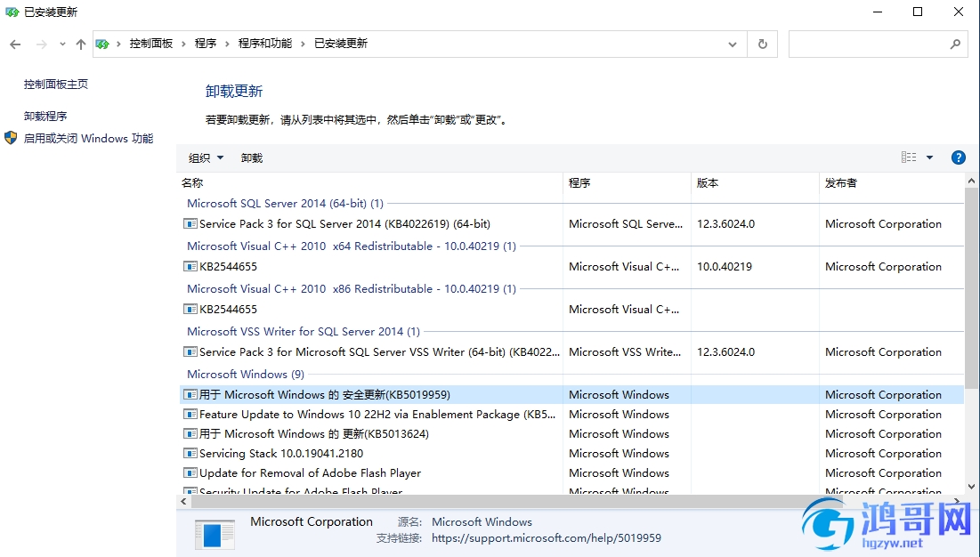The height and width of the screenshot is (557, 980).
Task: Collapse Microsoft VSS Writer for SQL Server group
Action: click(x=304, y=332)
